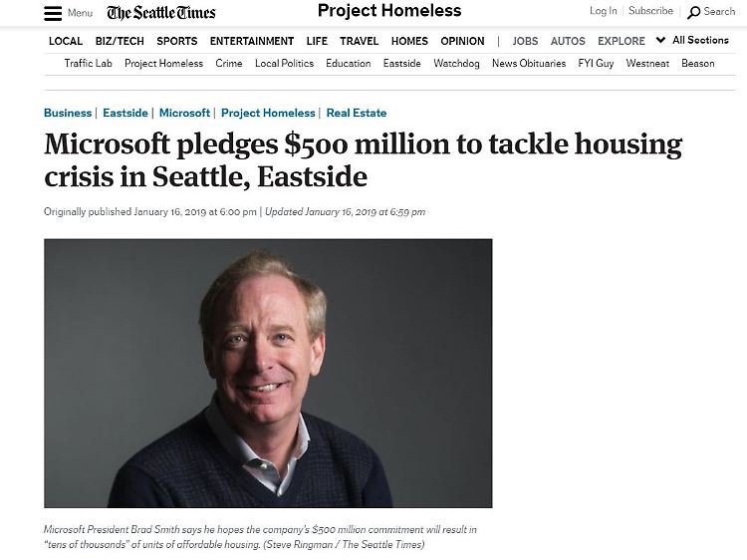This screenshot has width=747, height=560.
Task: Open the Traffic Lab subnav link
Action: tap(89, 63)
